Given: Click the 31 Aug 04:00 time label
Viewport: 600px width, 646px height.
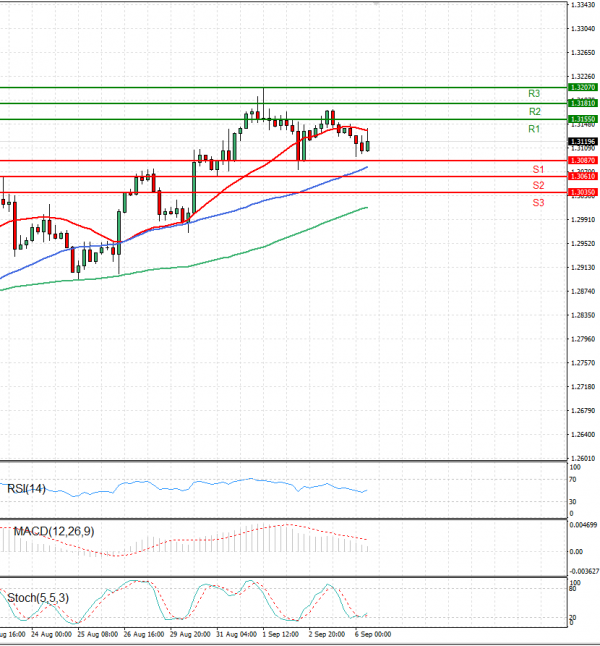Looking at the screenshot, I should point(237,634).
